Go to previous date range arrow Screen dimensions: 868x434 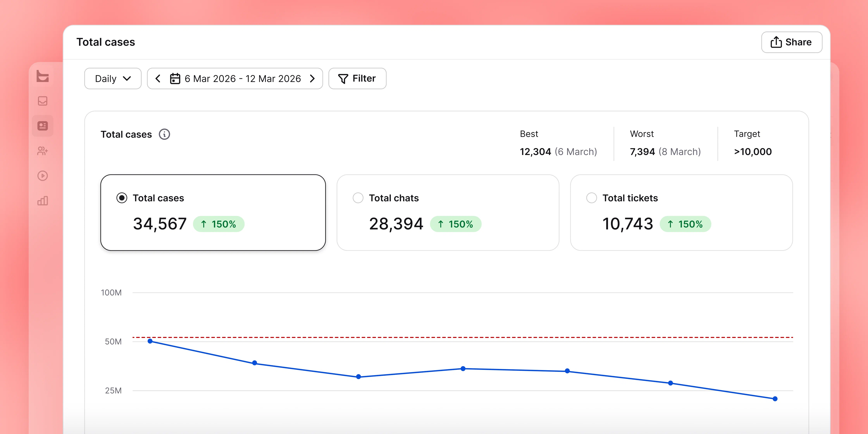(158, 78)
